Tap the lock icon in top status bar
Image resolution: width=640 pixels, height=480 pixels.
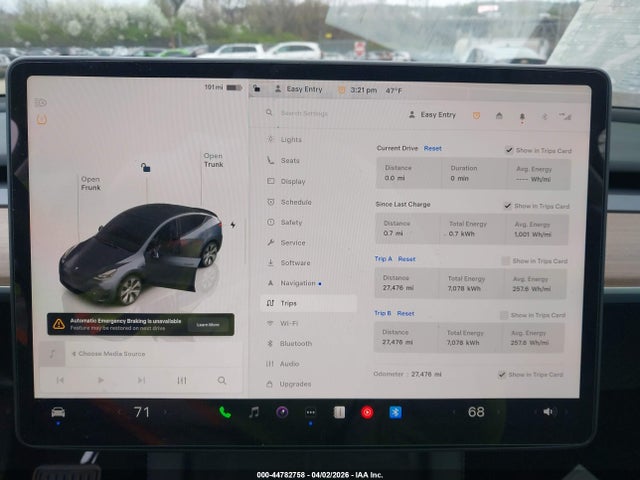click(256, 88)
